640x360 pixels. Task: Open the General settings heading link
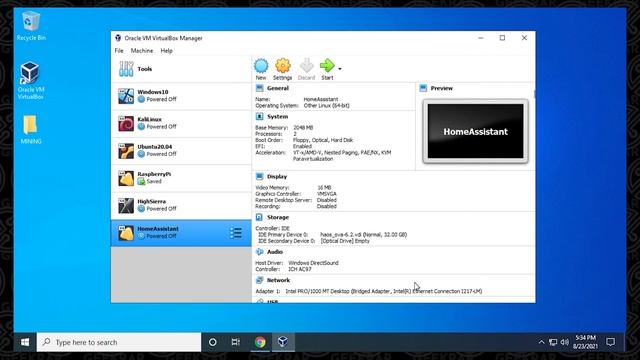(278, 88)
